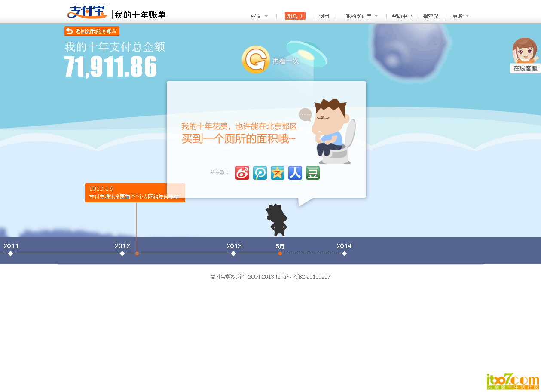Share to Tencent Weibo icon
The width and height of the screenshot is (541, 392).
pyautogui.click(x=260, y=173)
